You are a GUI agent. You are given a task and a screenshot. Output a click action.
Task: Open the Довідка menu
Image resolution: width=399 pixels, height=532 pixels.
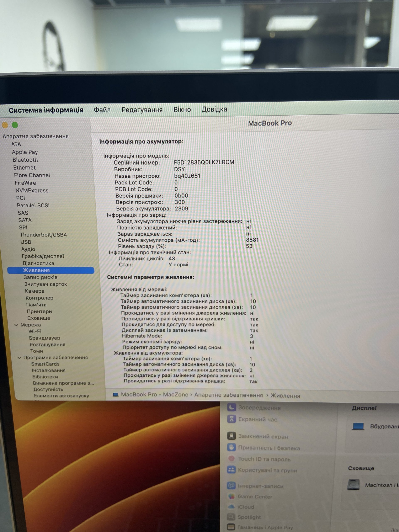[x=214, y=109]
